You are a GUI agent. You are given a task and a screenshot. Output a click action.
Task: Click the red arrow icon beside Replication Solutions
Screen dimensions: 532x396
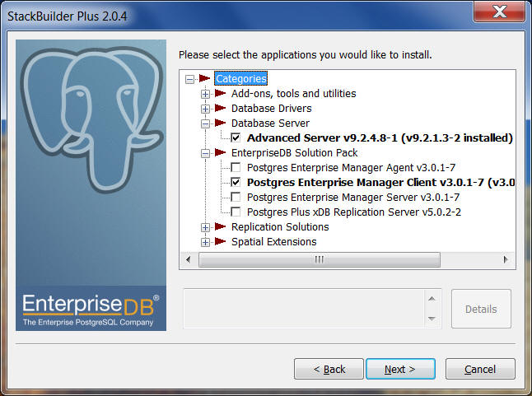[220, 226]
